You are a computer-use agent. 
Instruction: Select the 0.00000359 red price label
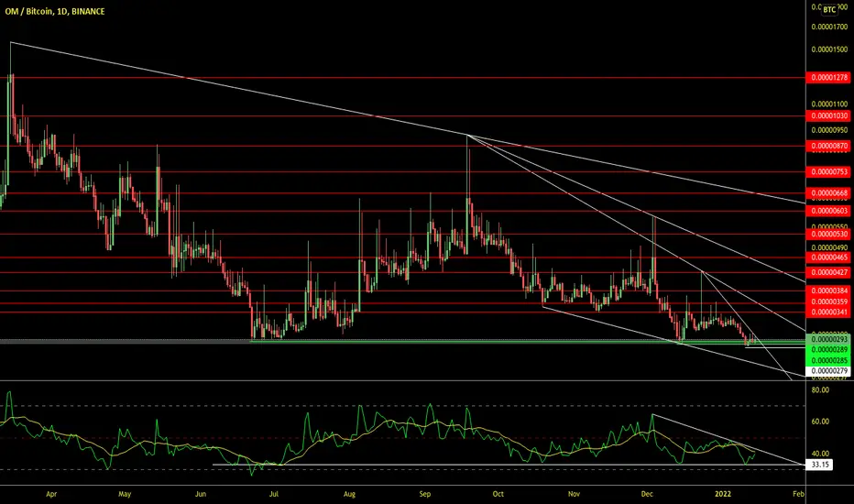[x=827, y=301]
